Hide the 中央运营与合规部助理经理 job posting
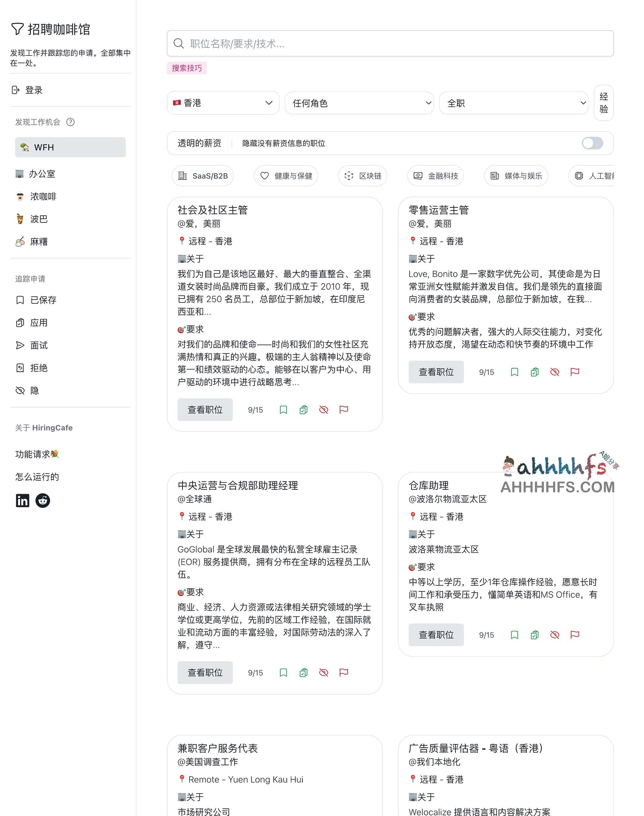This screenshot has height=816, width=644. click(x=323, y=672)
